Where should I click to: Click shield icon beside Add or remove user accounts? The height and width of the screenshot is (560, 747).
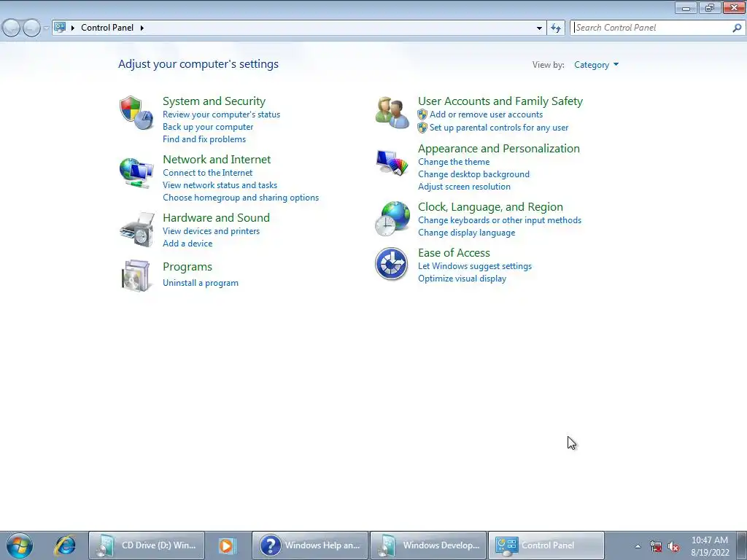point(422,114)
